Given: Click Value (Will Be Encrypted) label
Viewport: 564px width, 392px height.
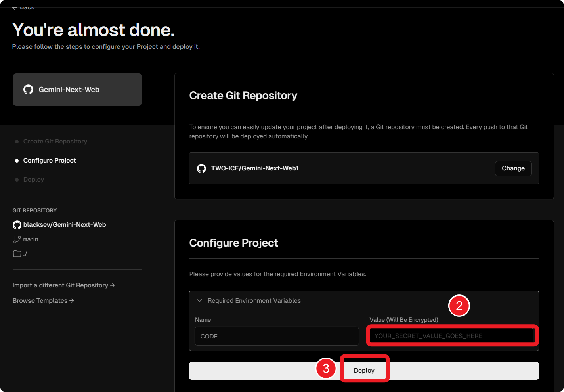Looking at the screenshot, I should 404,320.
